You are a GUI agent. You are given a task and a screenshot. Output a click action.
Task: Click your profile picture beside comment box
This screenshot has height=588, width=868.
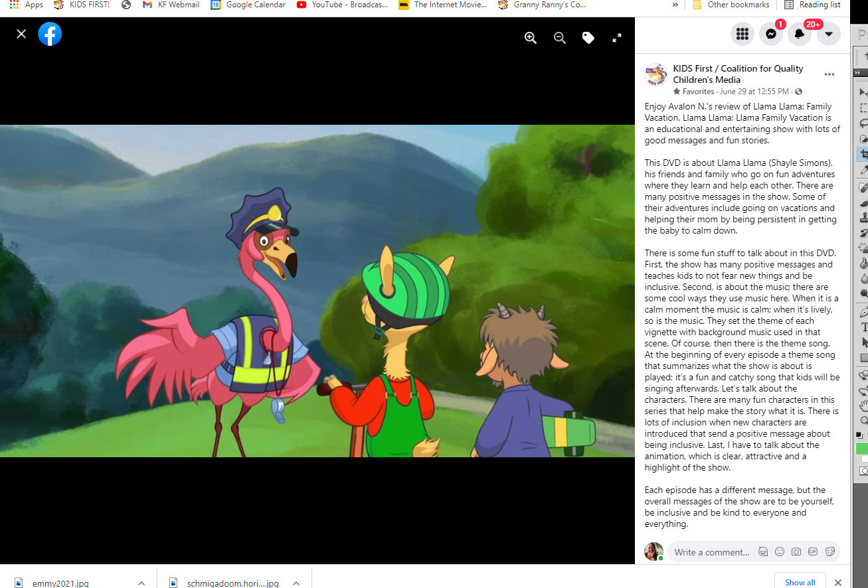[x=653, y=551]
